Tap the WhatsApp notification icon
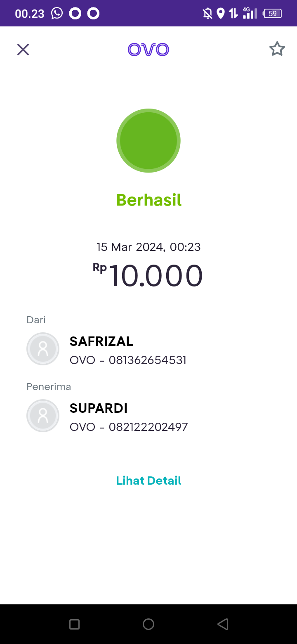297x644 pixels. 57,14
